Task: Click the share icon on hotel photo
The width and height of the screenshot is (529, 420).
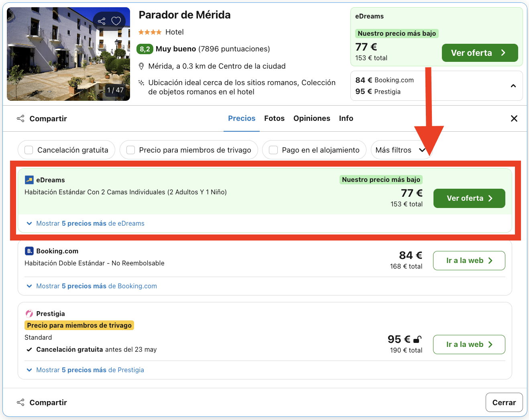Action: point(102,21)
